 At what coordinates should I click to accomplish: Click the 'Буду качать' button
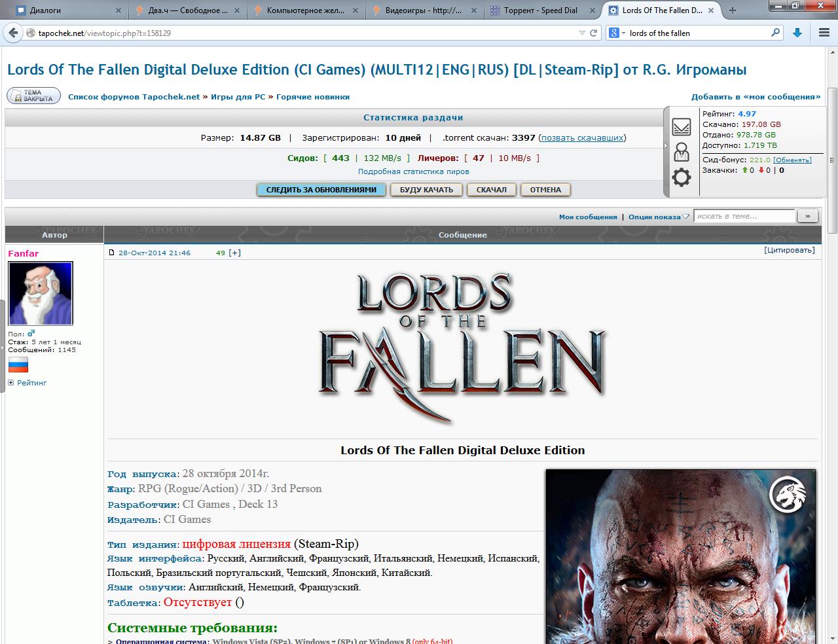point(426,190)
